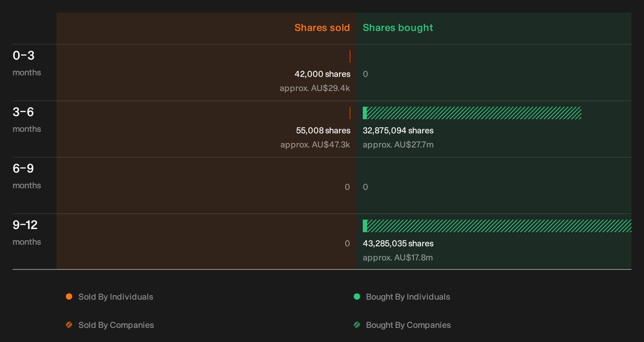Select the Bought By Companies legend label

pyautogui.click(x=408, y=325)
